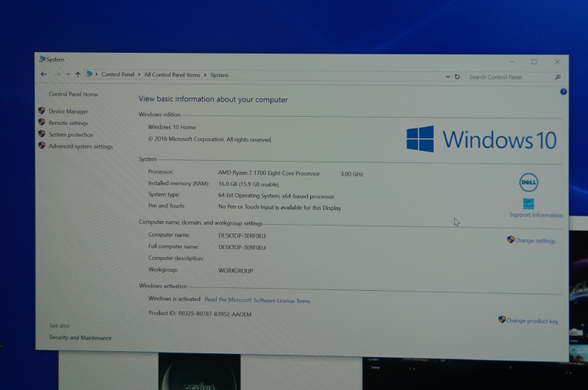This screenshot has height=390, width=588.
Task: Open Control Panel Home
Action: (x=73, y=94)
